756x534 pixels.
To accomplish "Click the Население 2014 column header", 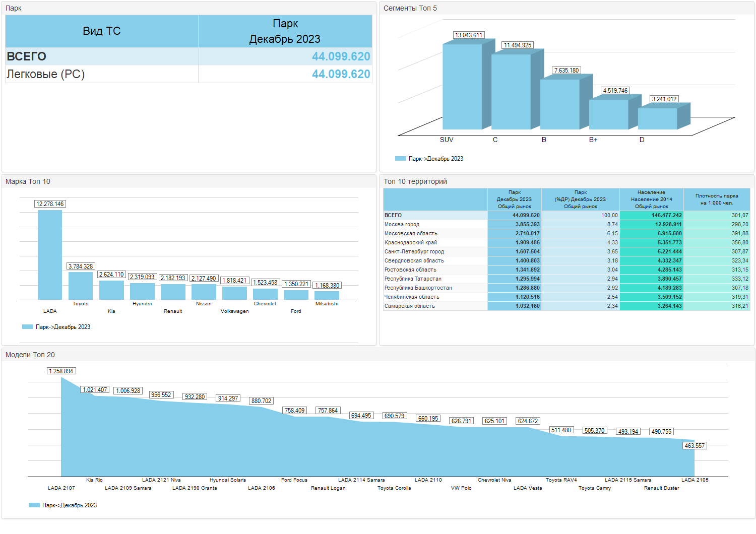I will [651, 199].
